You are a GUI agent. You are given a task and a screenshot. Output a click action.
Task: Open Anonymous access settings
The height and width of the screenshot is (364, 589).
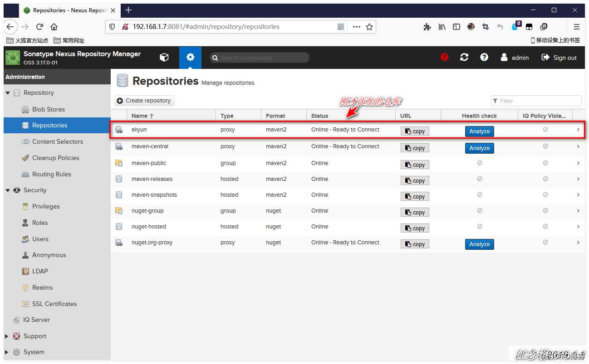[49, 255]
